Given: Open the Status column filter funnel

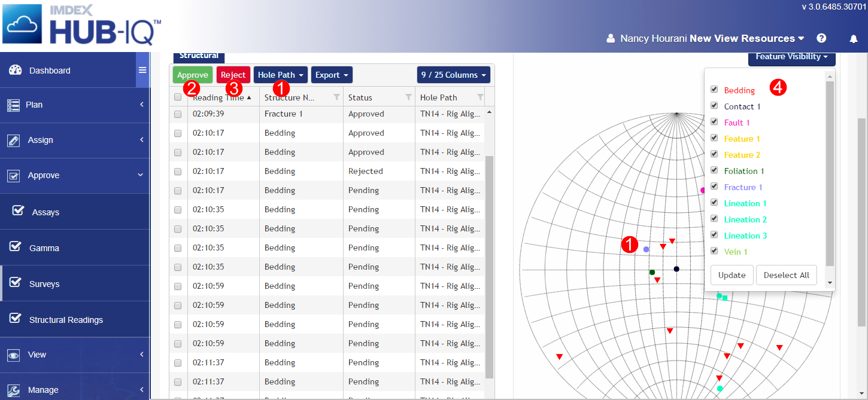Looking at the screenshot, I should pos(408,97).
